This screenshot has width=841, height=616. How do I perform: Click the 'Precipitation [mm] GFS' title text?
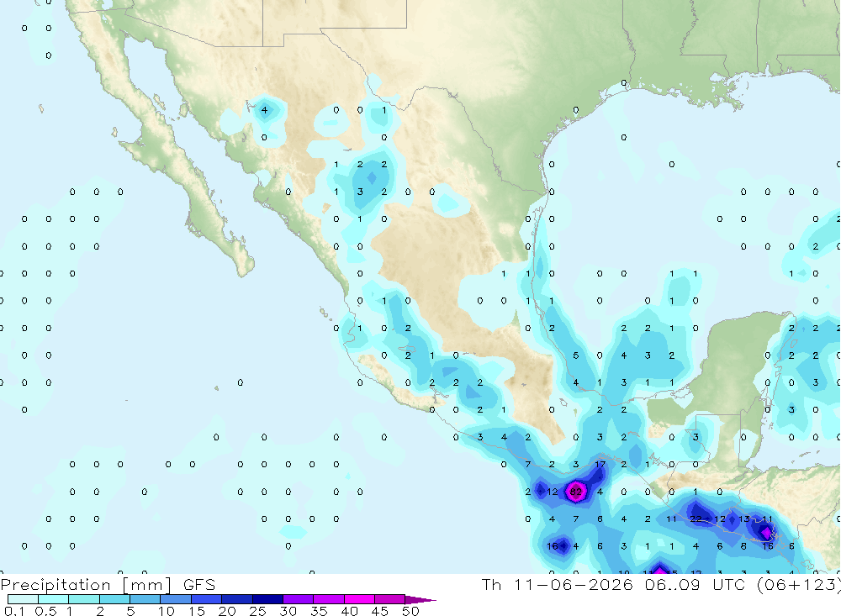tap(108, 585)
